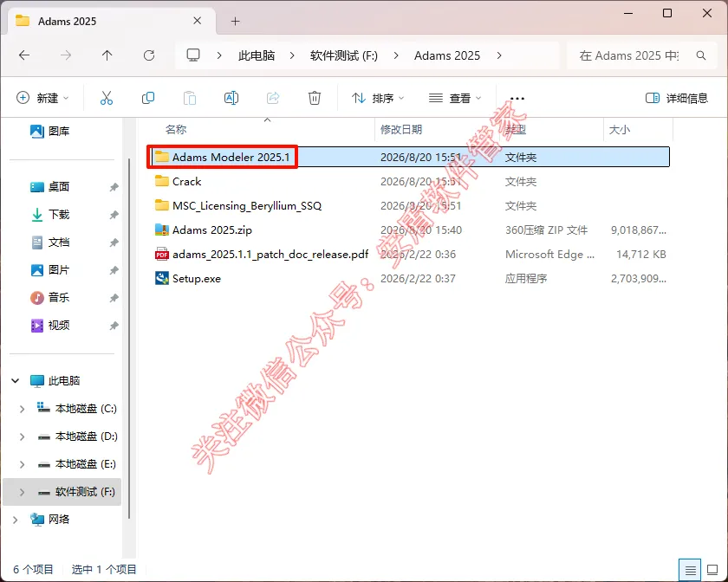This screenshot has height=582, width=728.
Task: Unpin 音乐 using its pin icon
Action: pos(114,298)
